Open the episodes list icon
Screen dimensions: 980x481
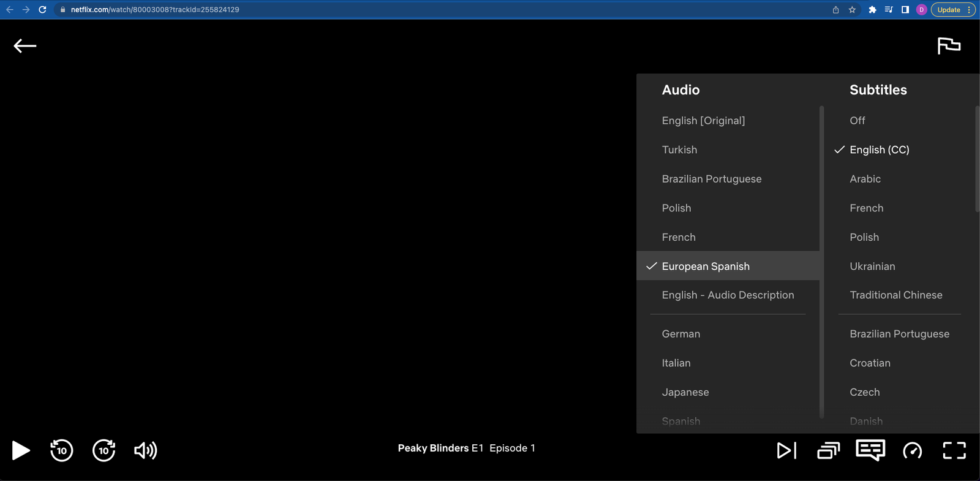828,450
